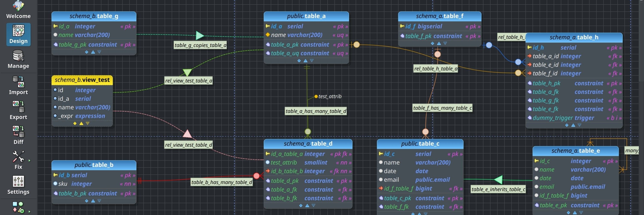Open the Fix model tool
Image resolution: width=644 pixels, height=215 pixels.
18,160
